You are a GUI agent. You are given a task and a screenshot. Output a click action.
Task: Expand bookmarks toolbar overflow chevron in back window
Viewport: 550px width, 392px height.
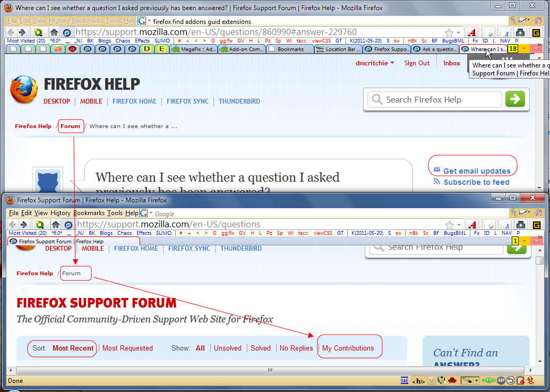coord(539,45)
